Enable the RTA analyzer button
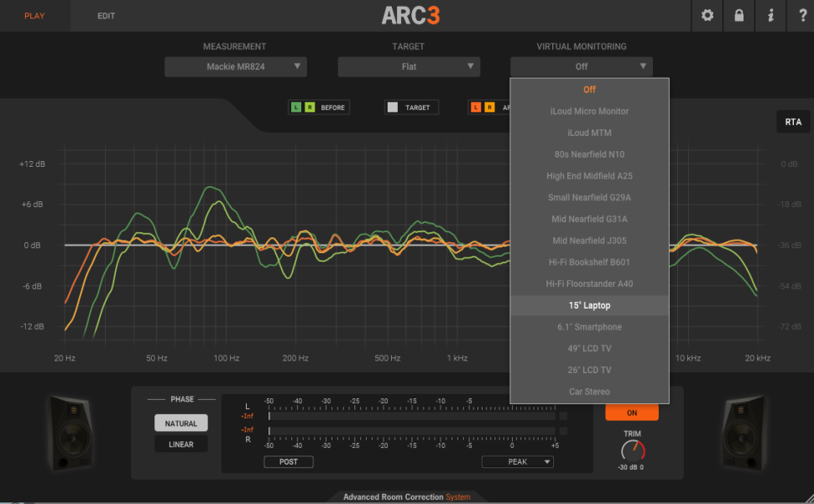The width and height of the screenshot is (814, 504). [x=793, y=122]
